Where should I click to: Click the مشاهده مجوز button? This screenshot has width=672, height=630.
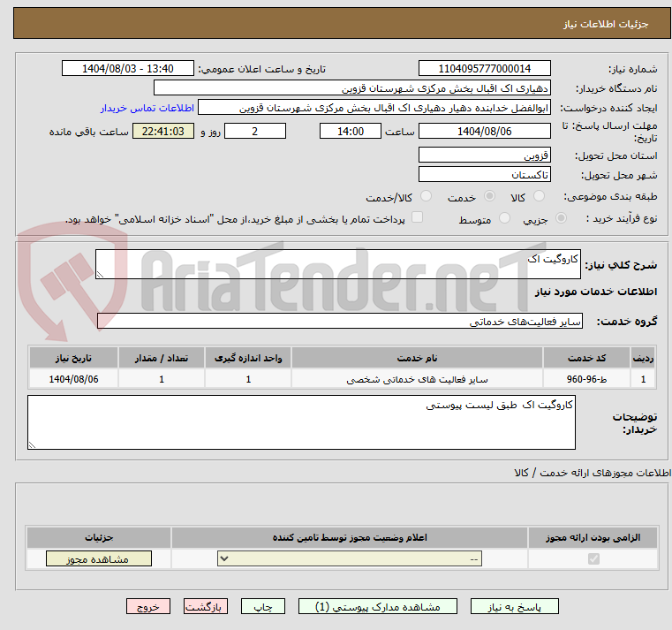(x=99, y=558)
